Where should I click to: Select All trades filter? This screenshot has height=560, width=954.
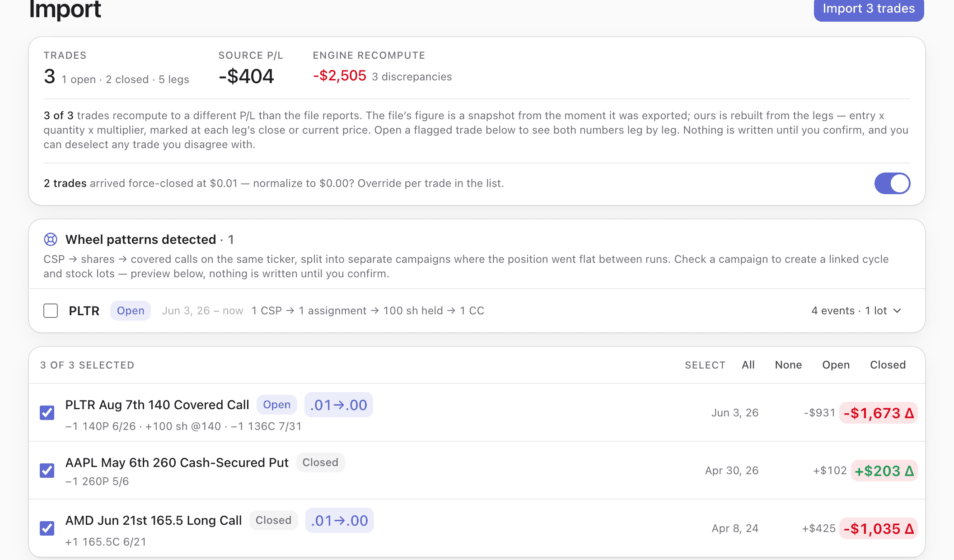tap(748, 365)
